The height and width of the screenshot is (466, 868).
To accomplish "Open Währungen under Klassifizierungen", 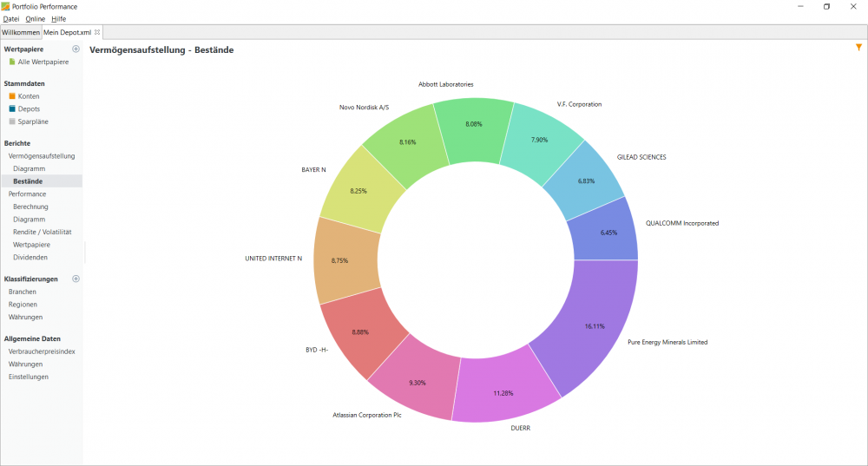I will click(x=25, y=317).
